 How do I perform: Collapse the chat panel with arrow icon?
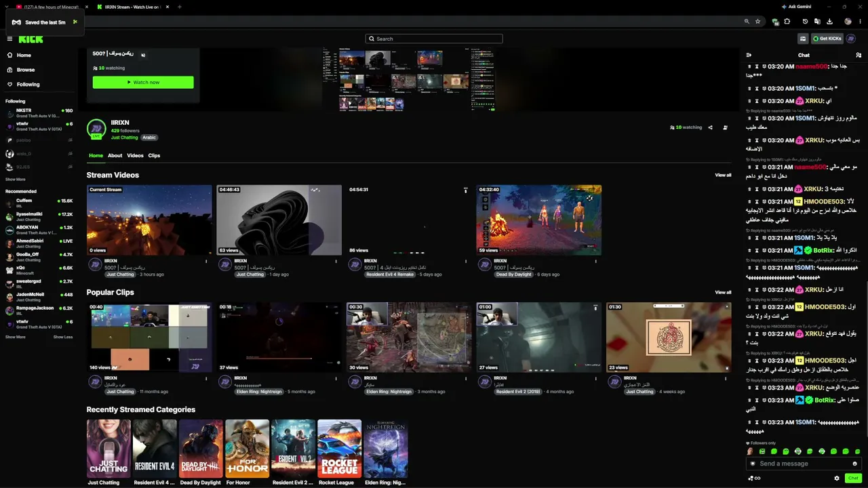click(x=749, y=55)
